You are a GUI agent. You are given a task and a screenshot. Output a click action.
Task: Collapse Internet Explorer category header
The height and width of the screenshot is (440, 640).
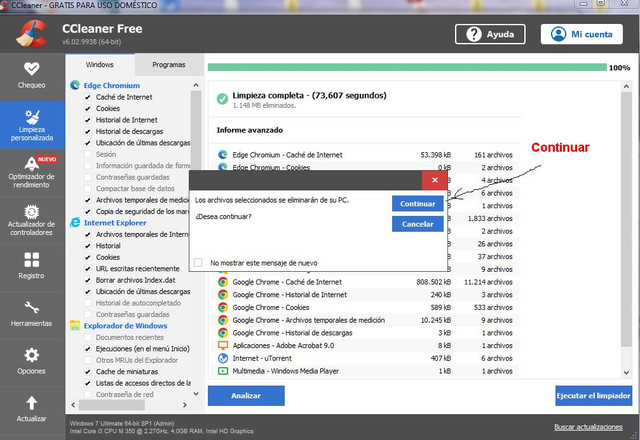tap(115, 222)
